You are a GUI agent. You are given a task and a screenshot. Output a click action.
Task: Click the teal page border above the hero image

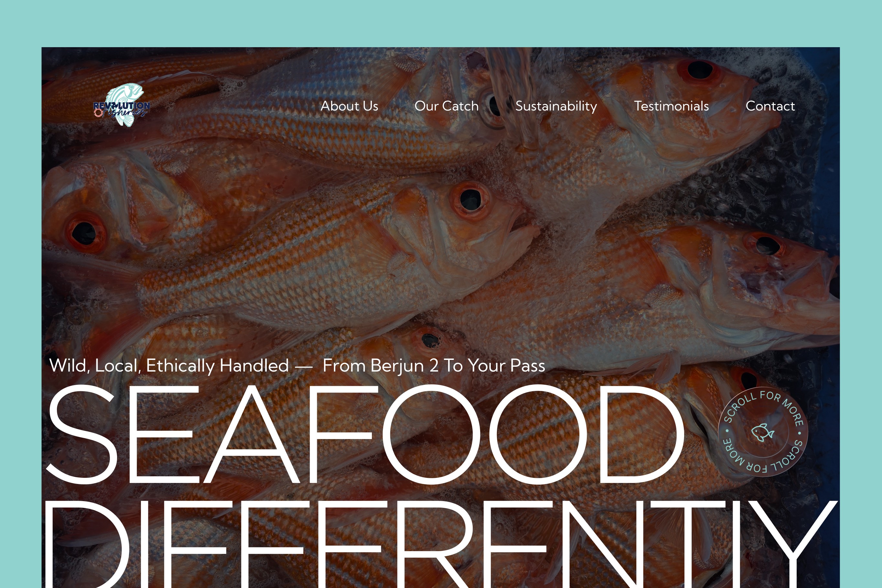click(441, 23)
